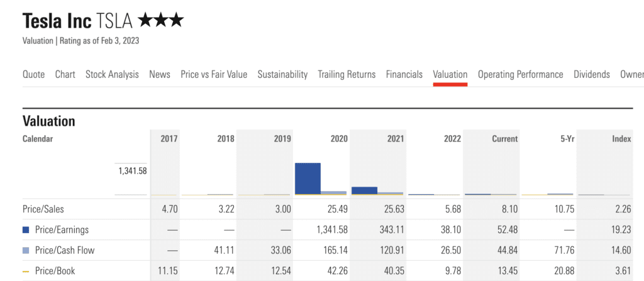Click the 38.10 Price/Earnings value
Viewport: 644px width, 281px height.
click(x=450, y=230)
